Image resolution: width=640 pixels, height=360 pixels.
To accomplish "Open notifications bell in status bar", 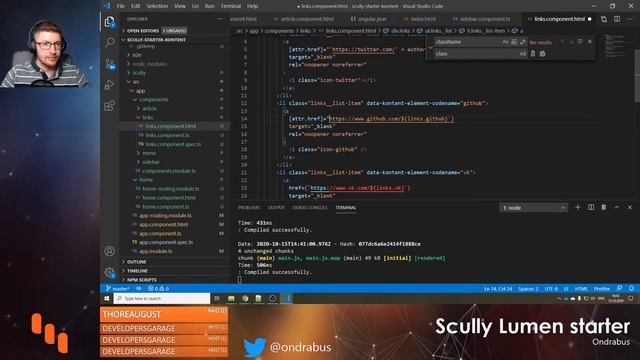I will 631,289.
